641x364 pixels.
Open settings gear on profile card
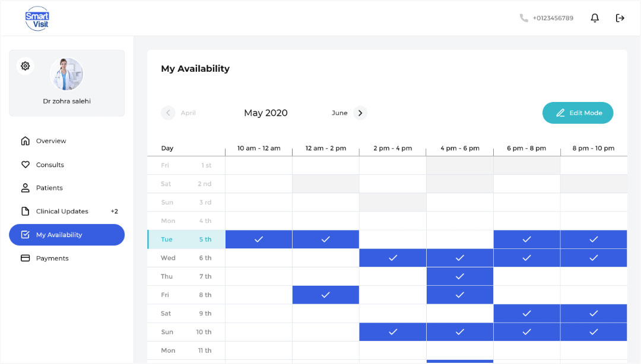(x=25, y=66)
